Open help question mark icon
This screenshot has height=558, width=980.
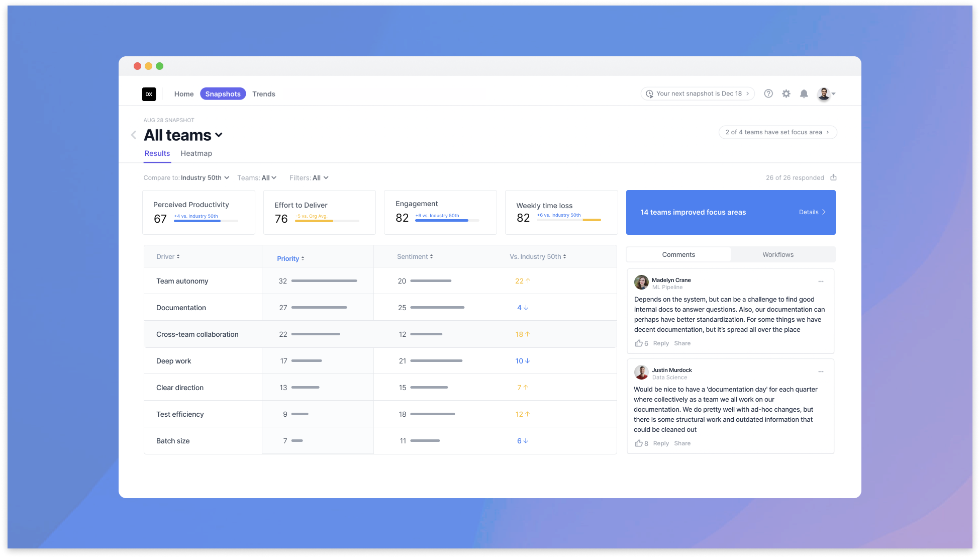point(768,94)
